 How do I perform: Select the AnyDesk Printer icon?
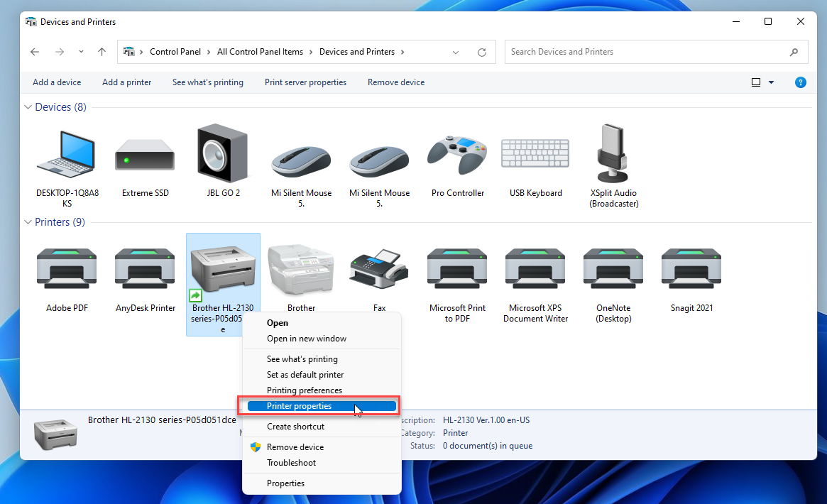point(145,269)
